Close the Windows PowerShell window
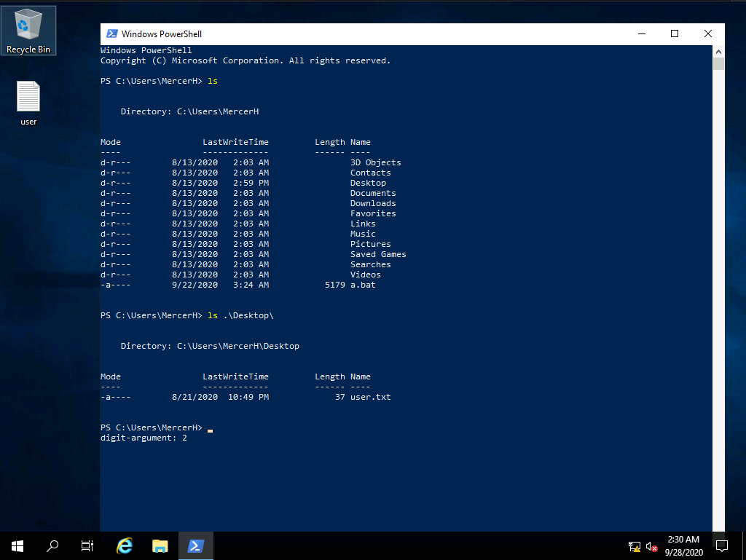The width and height of the screenshot is (746, 560). 708,33
